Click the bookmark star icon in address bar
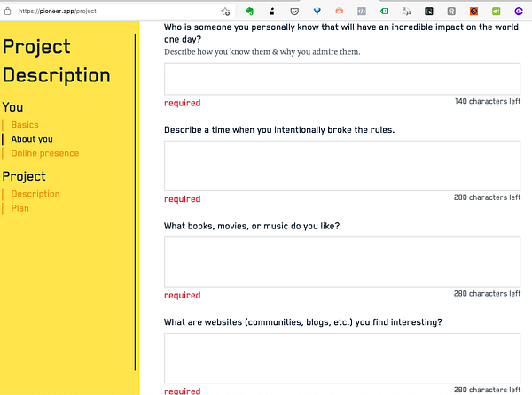 225,12
